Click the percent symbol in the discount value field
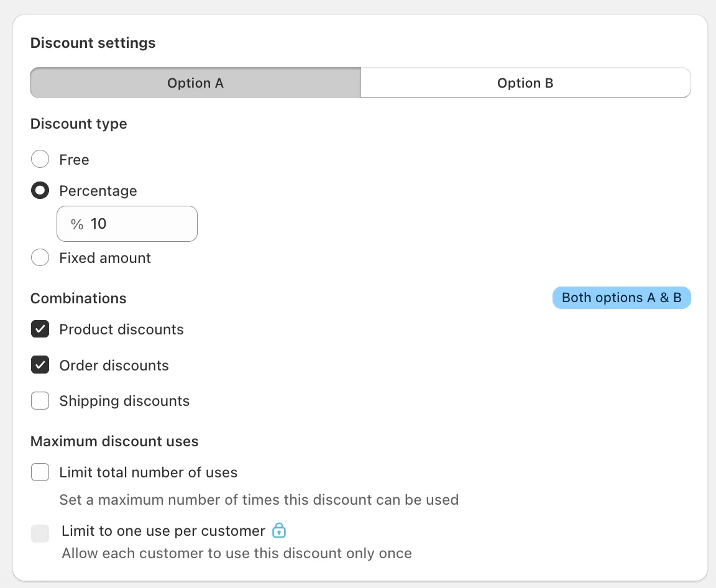Viewport: 716px width, 588px height. 77,224
